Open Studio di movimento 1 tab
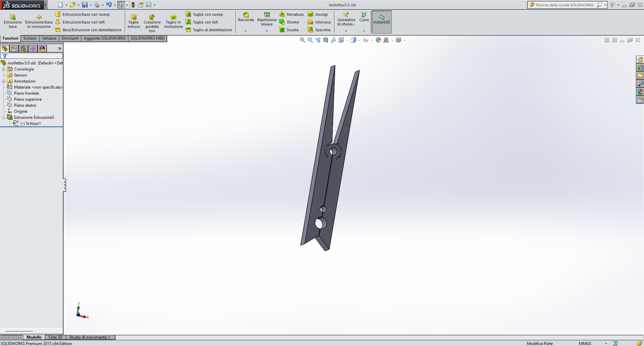 point(90,337)
